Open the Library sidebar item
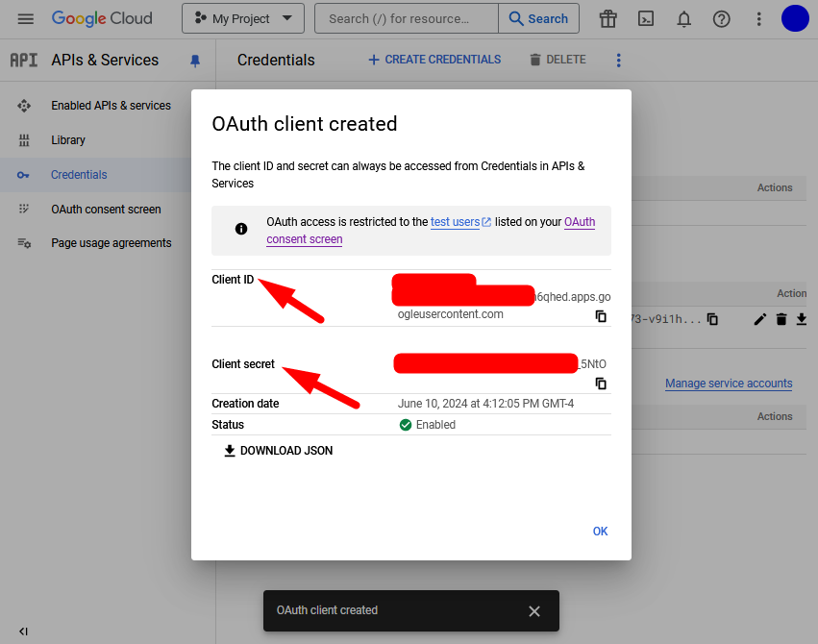Screen dimensions: 818x644 [68, 140]
